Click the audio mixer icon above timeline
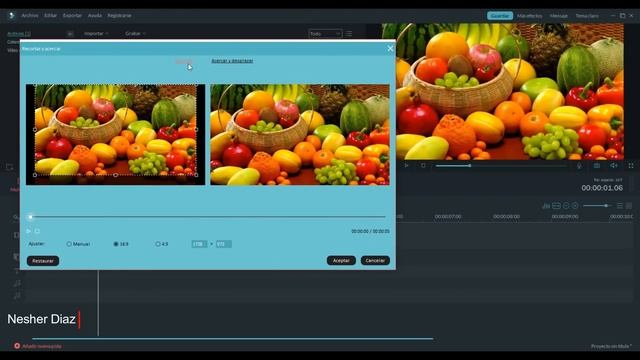The height and width of the screenshot is (360, 640). pyautogui.click(x=546, y=206)
